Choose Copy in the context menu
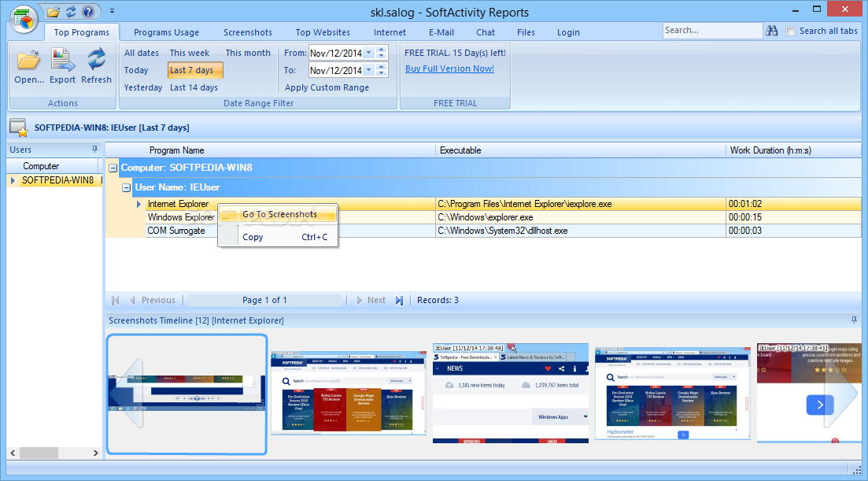The height and width of the screenshot is (481, 868). click(x=279, y=237)
